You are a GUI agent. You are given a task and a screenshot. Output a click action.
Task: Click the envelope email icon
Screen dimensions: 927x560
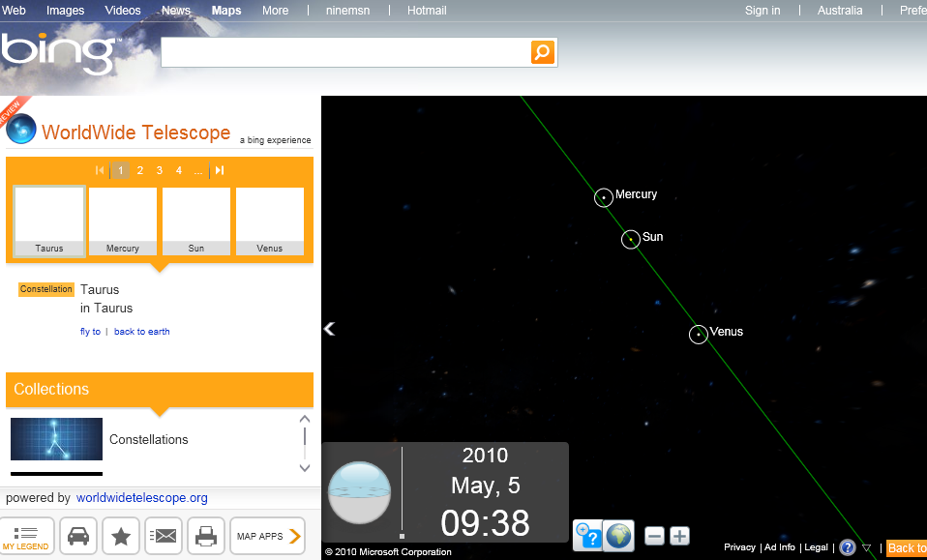click(x=164, y=536)
